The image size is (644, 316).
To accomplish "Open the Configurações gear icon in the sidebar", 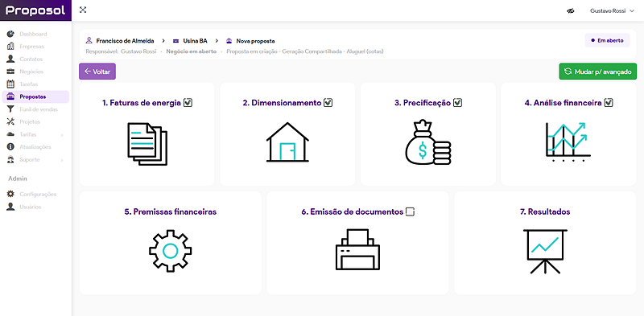I will pyautogui.click(x=11, y=194).
